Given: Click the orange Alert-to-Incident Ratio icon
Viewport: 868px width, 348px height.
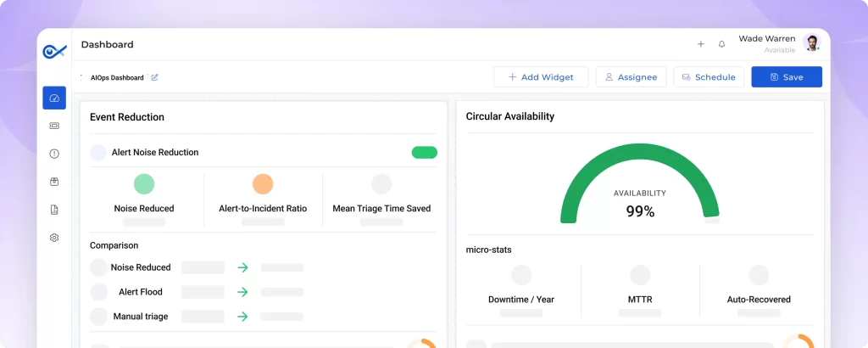Looking at the screenshot, I should [263, 184].
